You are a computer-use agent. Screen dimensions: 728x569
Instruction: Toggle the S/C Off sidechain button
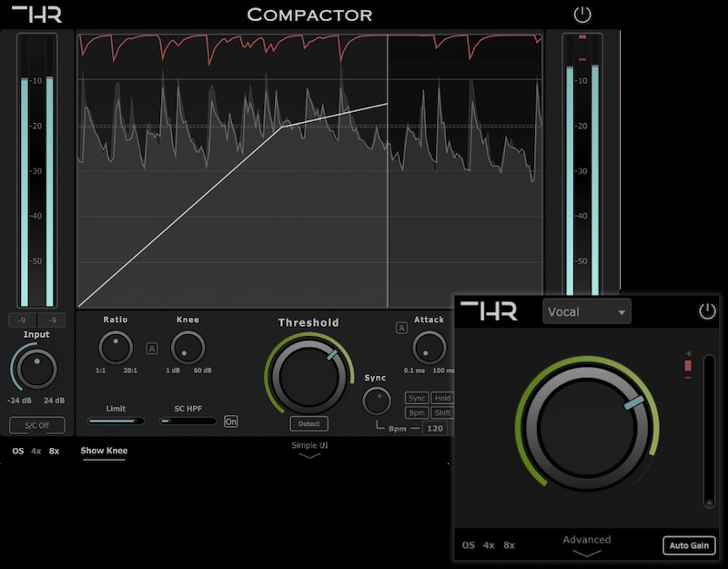37,425
